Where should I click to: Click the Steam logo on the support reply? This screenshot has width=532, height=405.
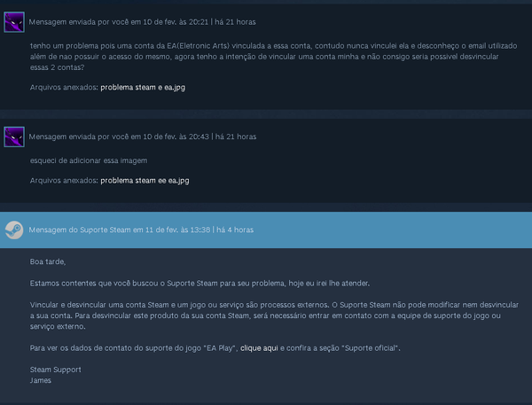14,229
